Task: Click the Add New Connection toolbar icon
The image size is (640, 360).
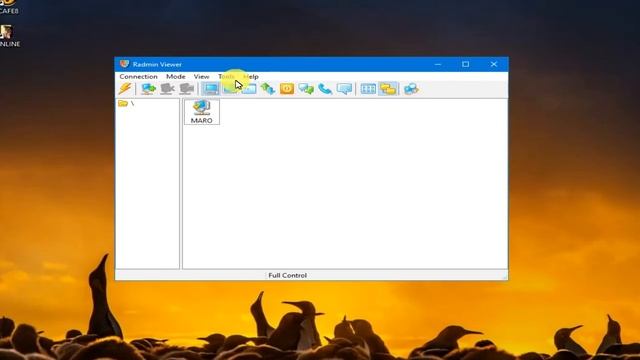Action: click(148, 89)
